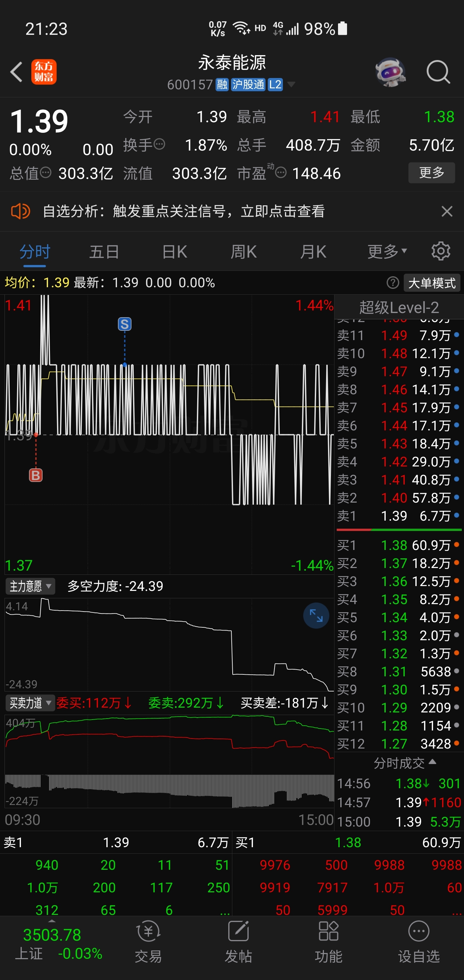Toggle 大单模式 mode
The height and width of the screenshot is (980, 464).
(x=432, y=283)
